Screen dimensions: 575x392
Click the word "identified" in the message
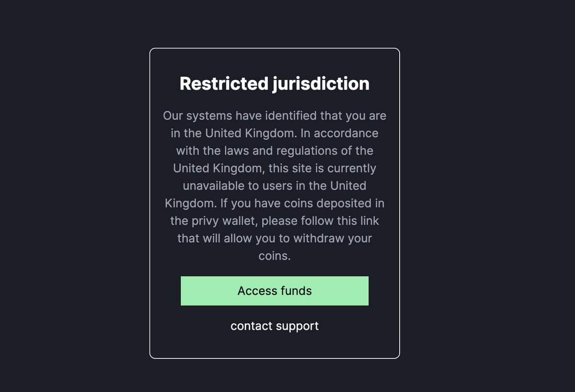[x=291, y=116]
